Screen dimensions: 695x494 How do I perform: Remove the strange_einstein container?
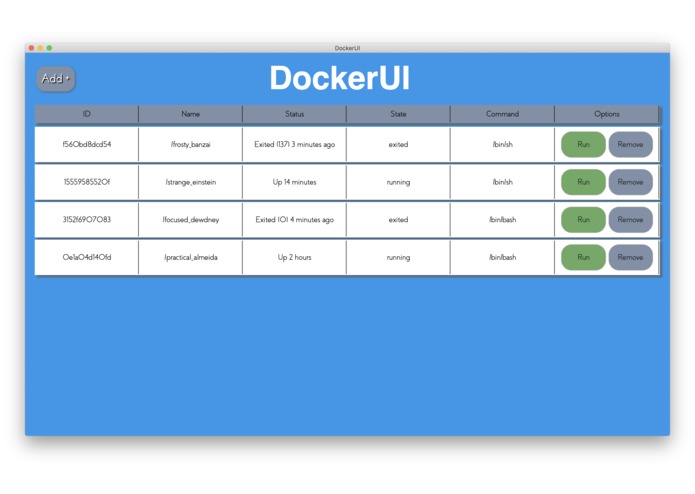[630, 182]
